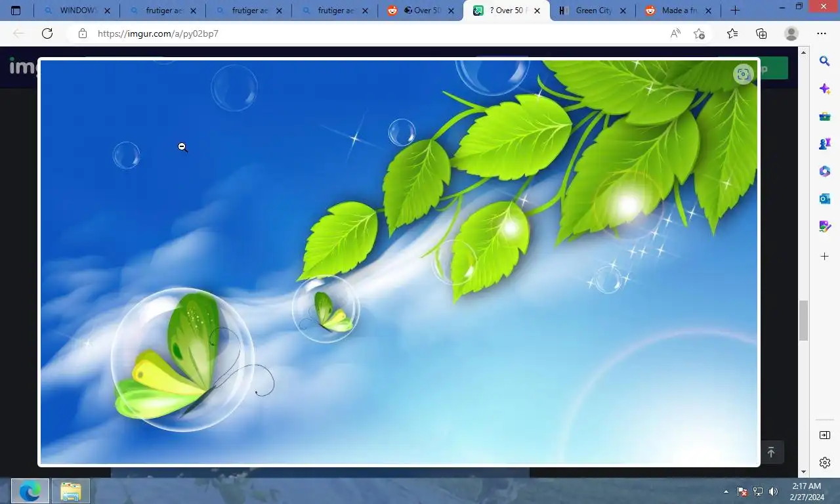Start Read aloud from address bar
840x504 pixels.
(x=675, y=33)
